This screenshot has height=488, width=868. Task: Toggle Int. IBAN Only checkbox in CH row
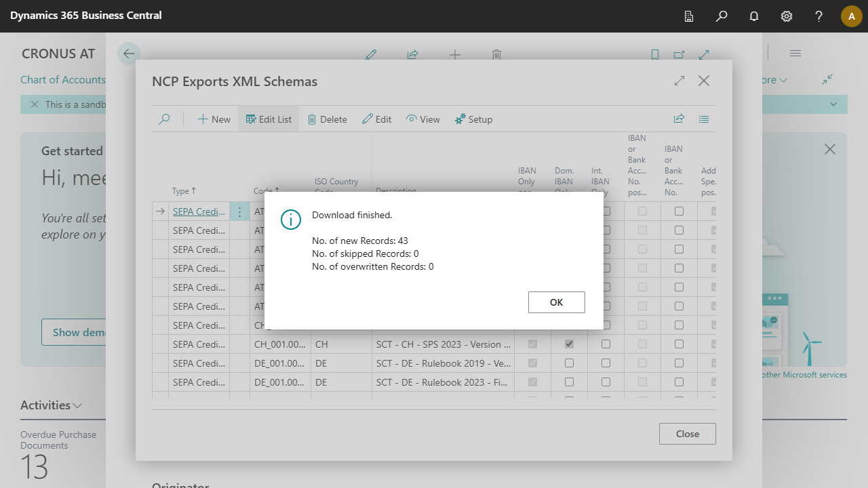coord(606,344)
